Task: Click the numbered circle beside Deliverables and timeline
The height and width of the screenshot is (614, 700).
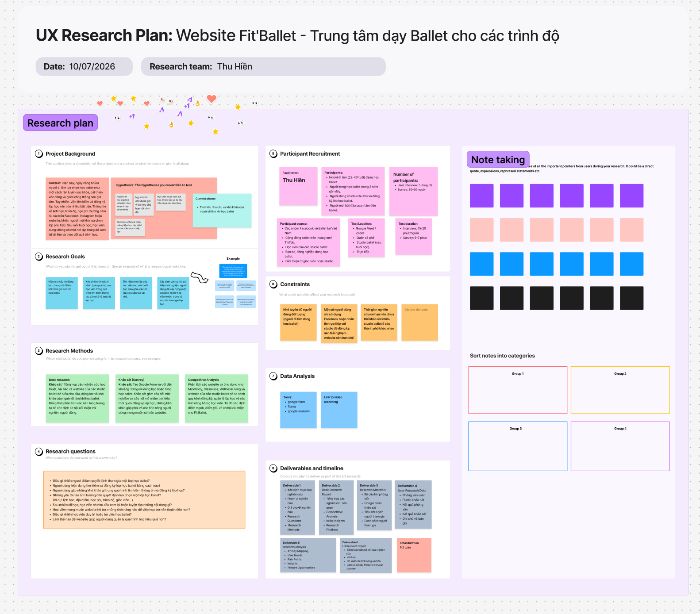Action: coord(273,468)
